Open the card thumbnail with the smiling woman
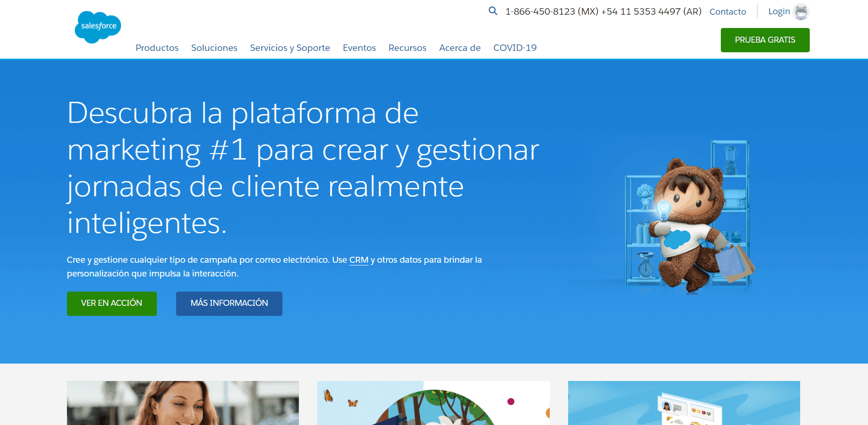 pyautogui.click(x=183, y=403)
